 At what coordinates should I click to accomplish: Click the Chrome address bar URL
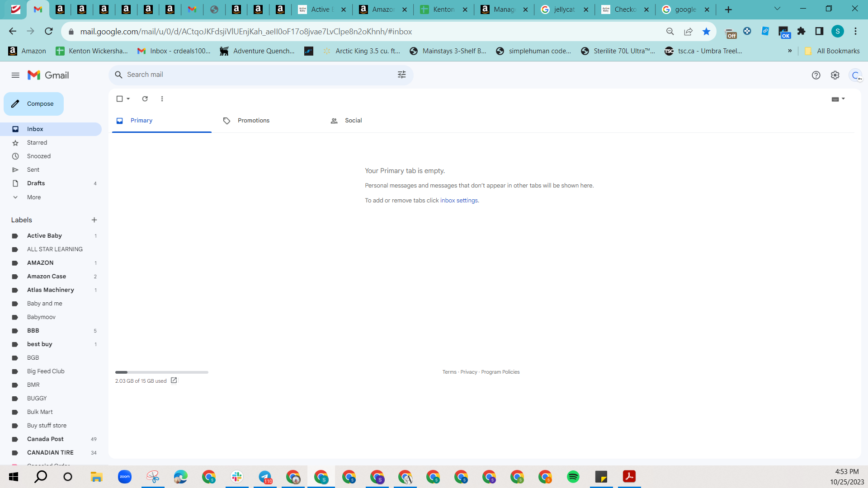pos(246,32)
